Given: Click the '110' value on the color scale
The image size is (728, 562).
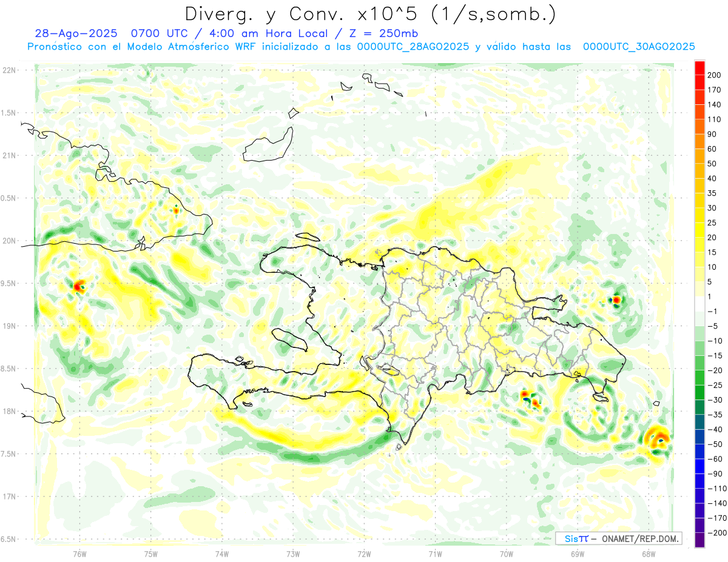Looking at the screenshot, I should pyautogui.click(x=715, y=119).
